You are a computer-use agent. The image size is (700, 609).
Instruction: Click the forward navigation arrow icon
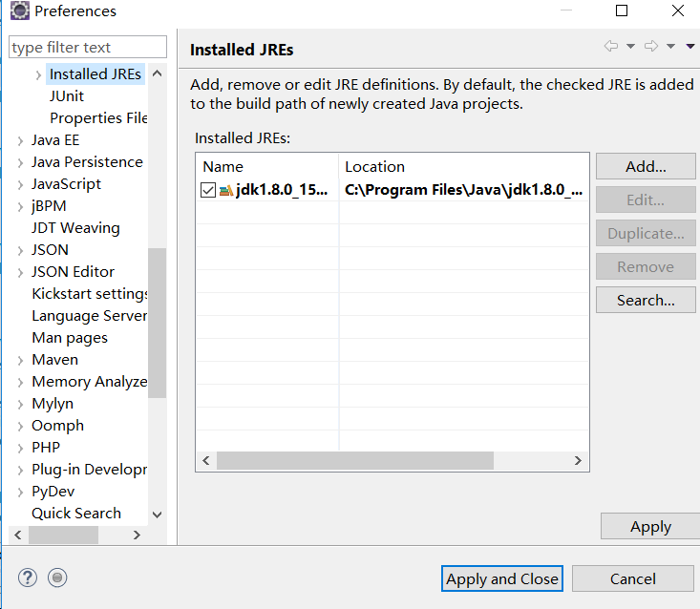[x=651, y=46]
